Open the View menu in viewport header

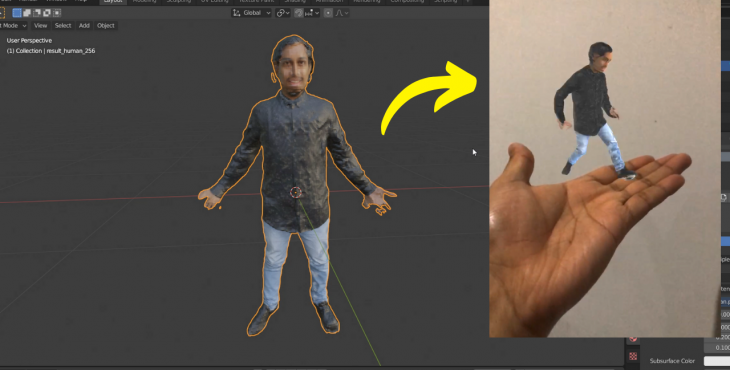41,26
